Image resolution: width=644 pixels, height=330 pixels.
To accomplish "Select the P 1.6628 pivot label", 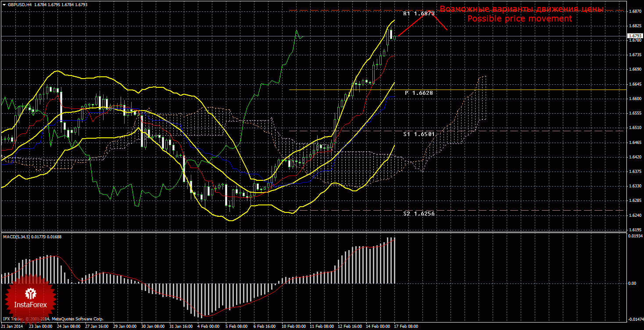I will pyautogui.click(x=419, y=93).
